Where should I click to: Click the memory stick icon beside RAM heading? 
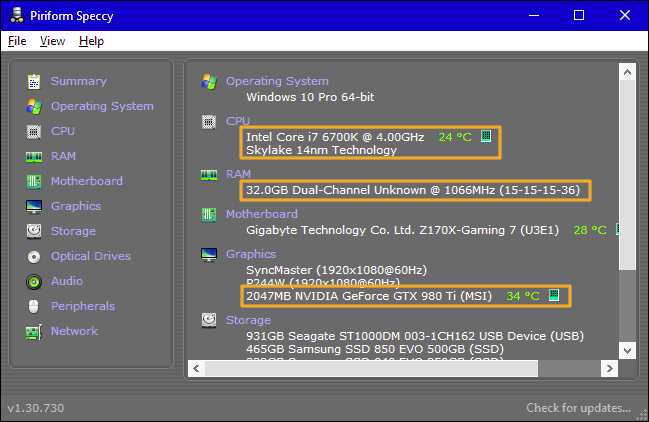coord(209,175)
